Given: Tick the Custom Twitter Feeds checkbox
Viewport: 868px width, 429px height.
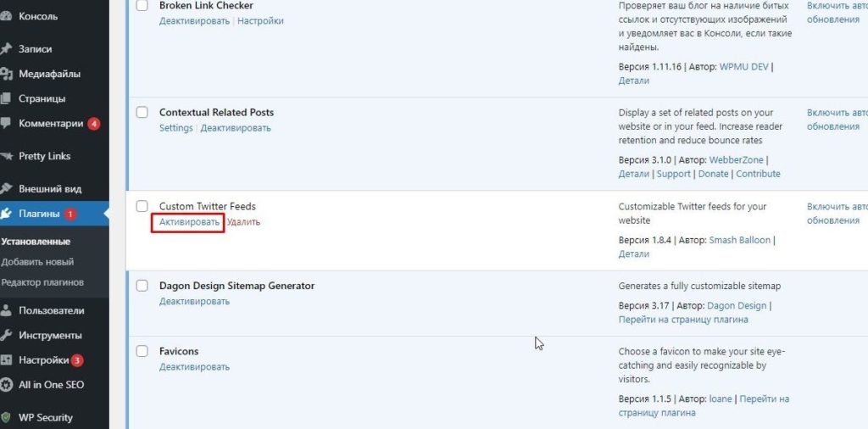Looking at the screenshot, I should pos(142,206).
